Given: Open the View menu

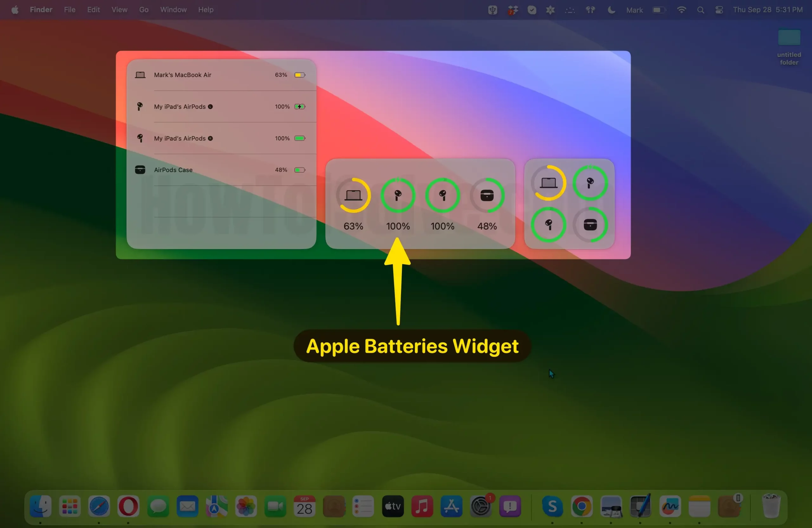Looking at the screenshot, I should pyautogui.click(x=119, y=10).
